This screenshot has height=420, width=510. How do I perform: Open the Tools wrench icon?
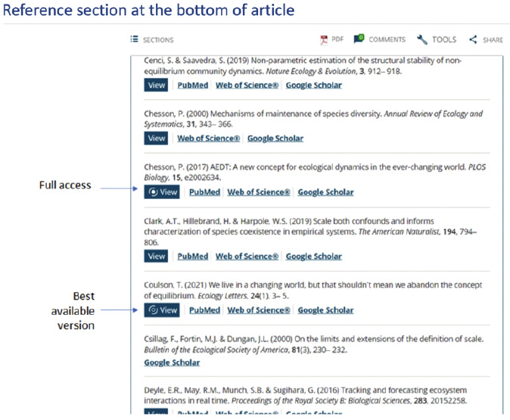click(x=422, y=39)
